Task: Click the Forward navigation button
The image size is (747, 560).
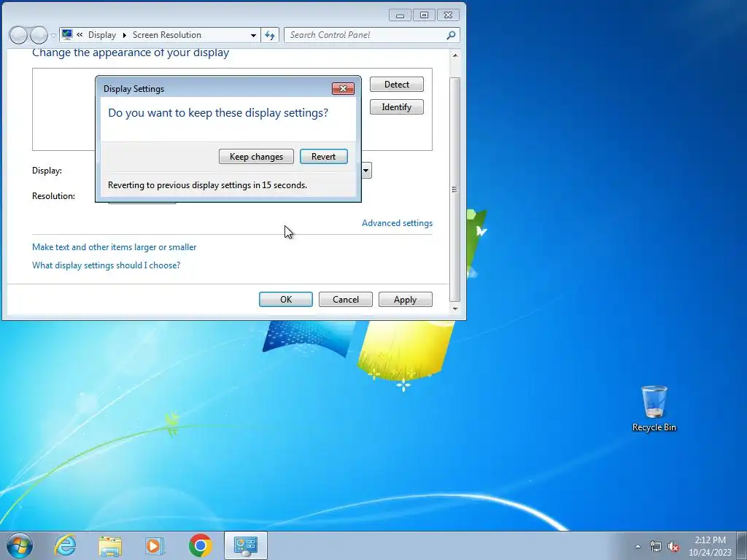Action: (x=39, y=35)
